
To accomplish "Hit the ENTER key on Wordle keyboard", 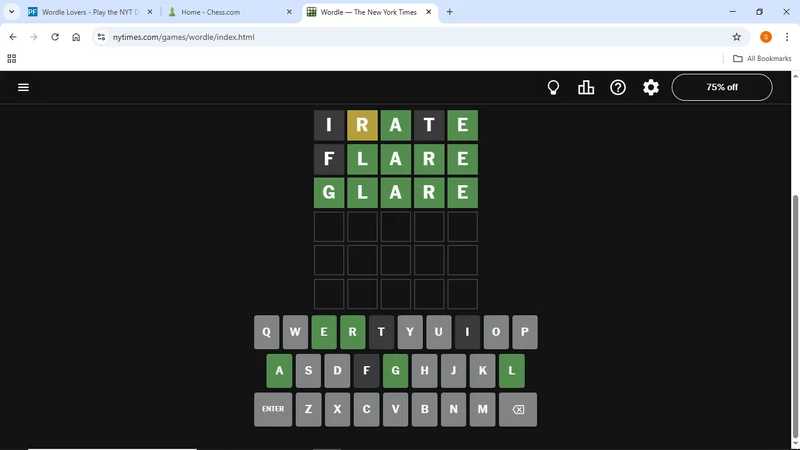I will (x=273, y=409).
